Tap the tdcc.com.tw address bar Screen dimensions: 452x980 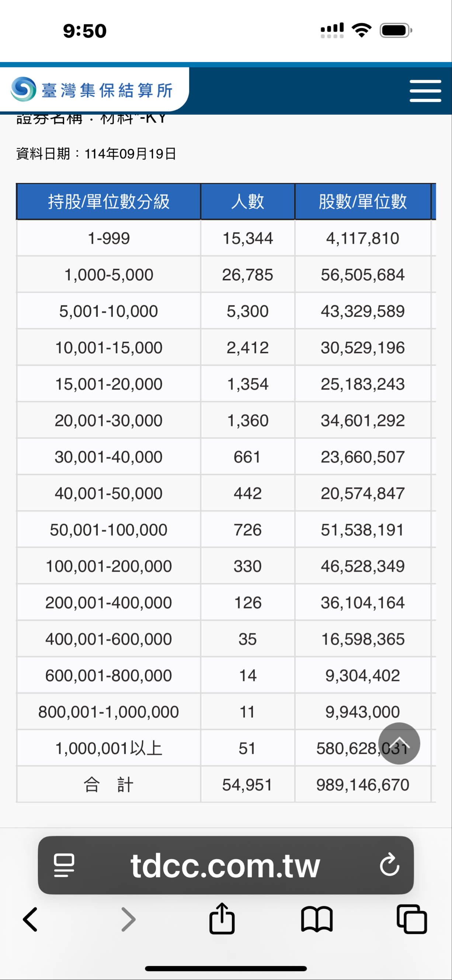point(225,865)
